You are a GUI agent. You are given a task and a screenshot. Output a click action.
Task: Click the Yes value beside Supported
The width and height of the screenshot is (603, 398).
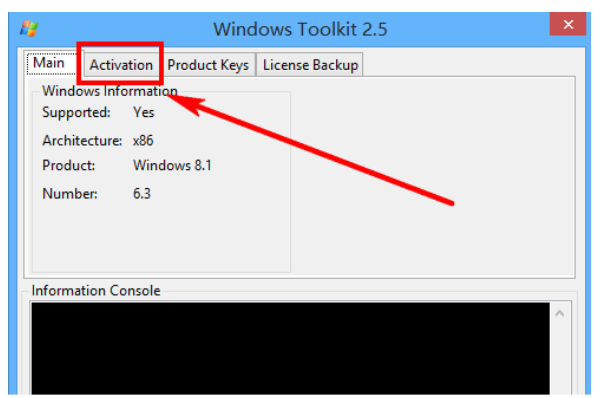tap(143, 112)
